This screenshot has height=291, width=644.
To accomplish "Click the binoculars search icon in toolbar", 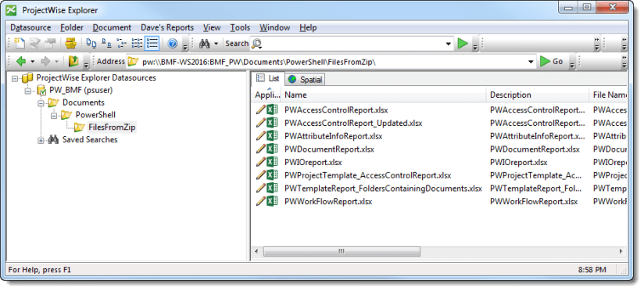I will click(x=205, y=43).
